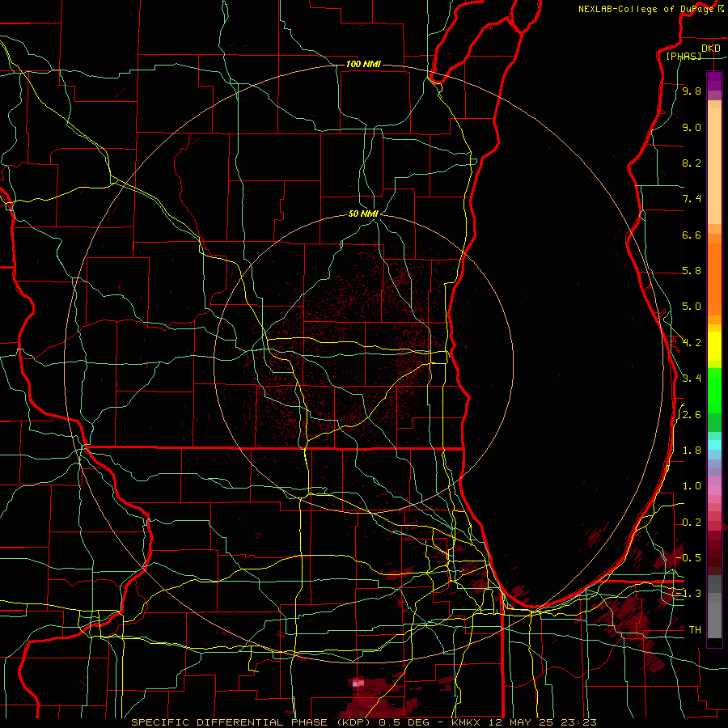Select the 6.6 value on the color scale

[692, 235]
